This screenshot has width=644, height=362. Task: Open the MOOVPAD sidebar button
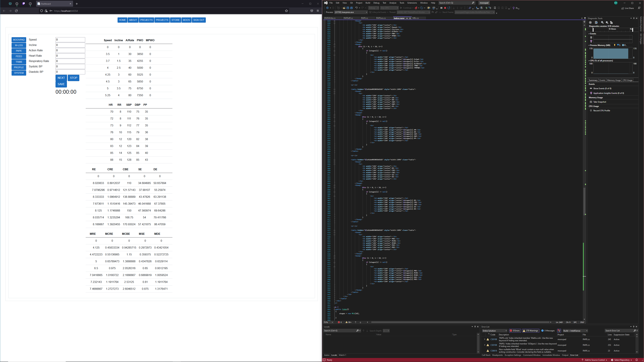pyautogui.click(x=19, y=40)
